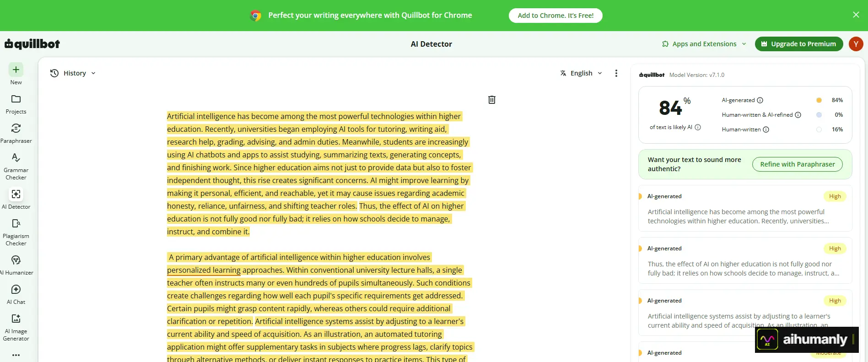The image size is (868, 362).
Task: Click the QuillBot logo
Action: 32,44
